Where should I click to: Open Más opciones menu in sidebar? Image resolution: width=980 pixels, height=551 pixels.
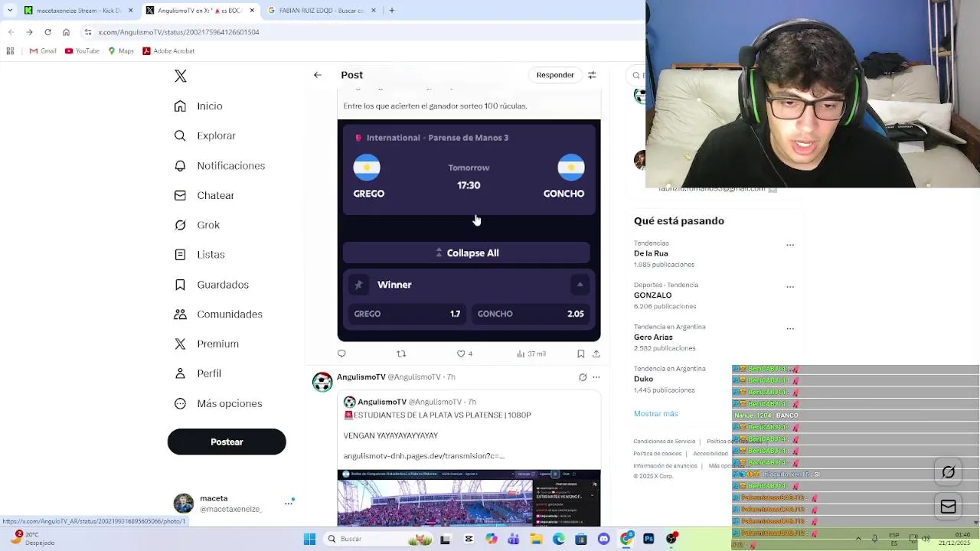[218, 403]
